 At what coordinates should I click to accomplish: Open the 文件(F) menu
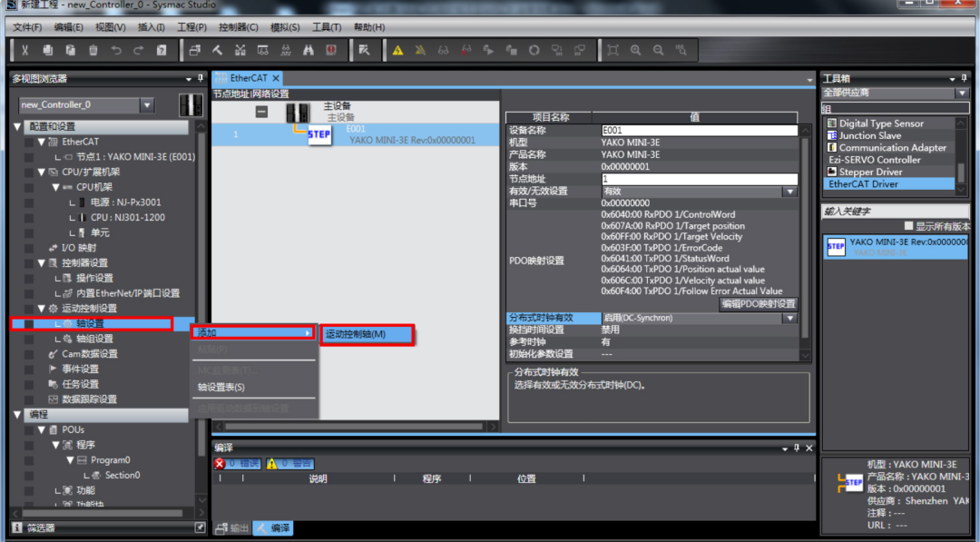pyautogui.click(x=27, y=27)
